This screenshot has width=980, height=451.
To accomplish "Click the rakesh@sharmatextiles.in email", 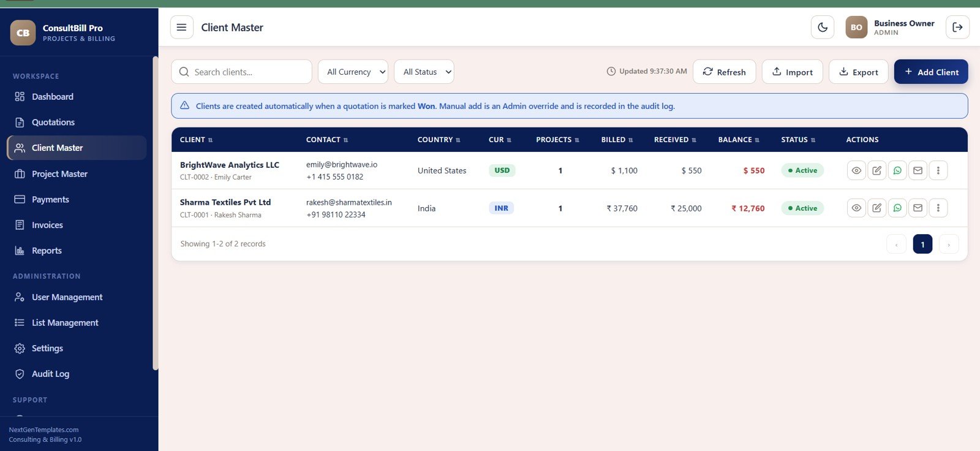I will coord(349,202).
